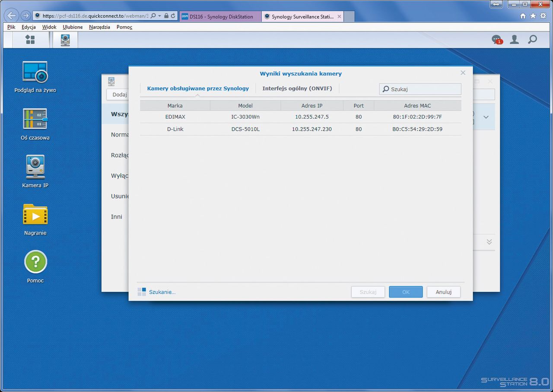Open the user account options icon
Viewport: 553px width, 392px height.
point(514,40)
